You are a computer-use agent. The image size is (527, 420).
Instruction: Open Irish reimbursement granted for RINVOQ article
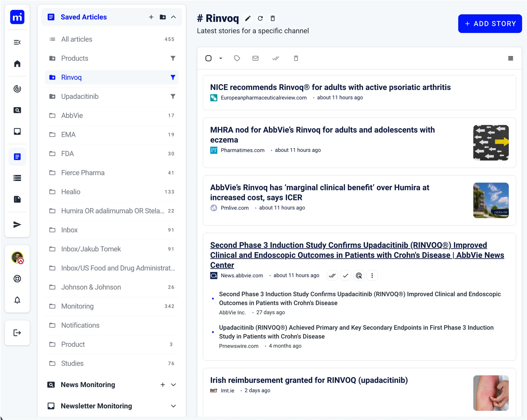click(309, 380)
